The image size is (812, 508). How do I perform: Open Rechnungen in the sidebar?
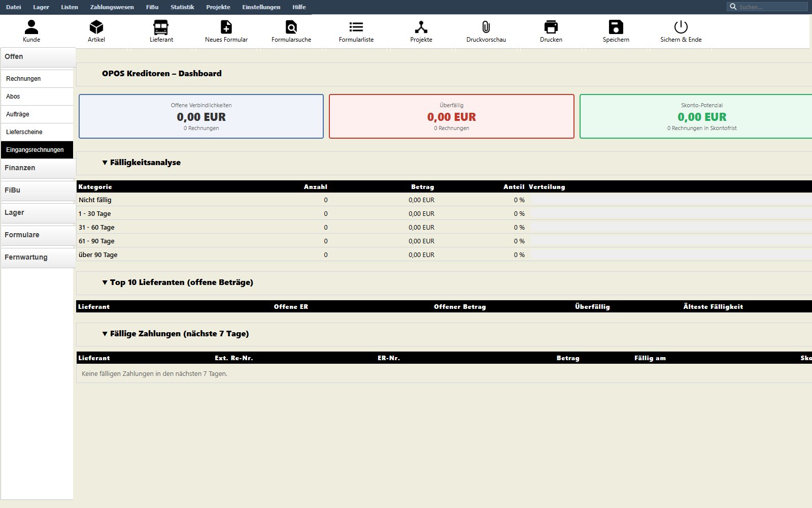tap(37, 79)
